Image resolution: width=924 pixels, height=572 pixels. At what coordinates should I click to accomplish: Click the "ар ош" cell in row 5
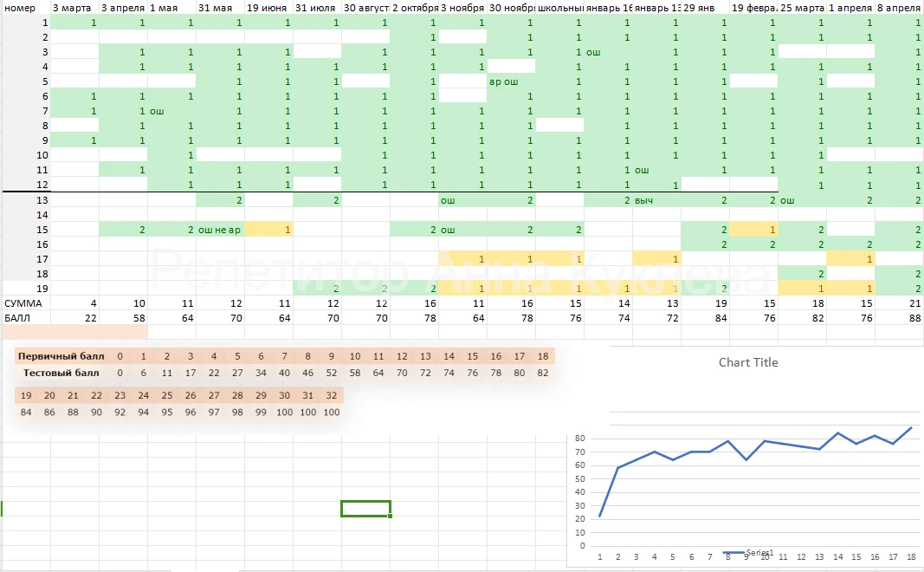pyautogui.click(x=504, y=81)
